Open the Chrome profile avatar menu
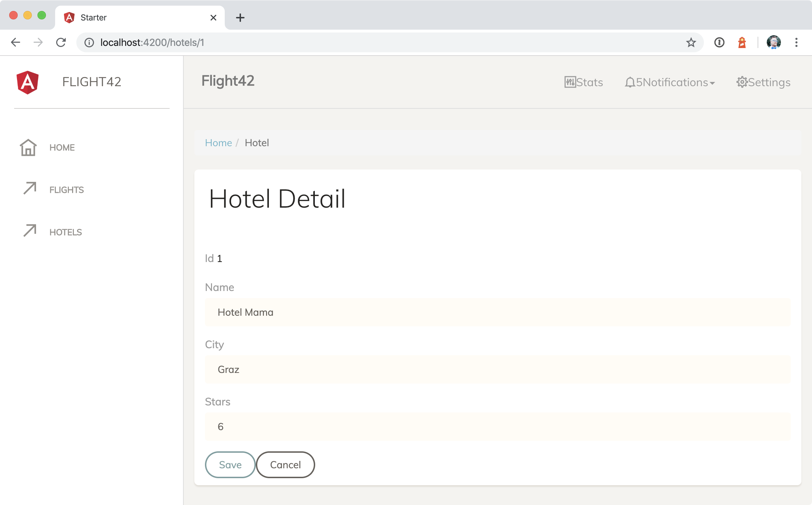This screenshot has width=812, height=505. (773, 43)
